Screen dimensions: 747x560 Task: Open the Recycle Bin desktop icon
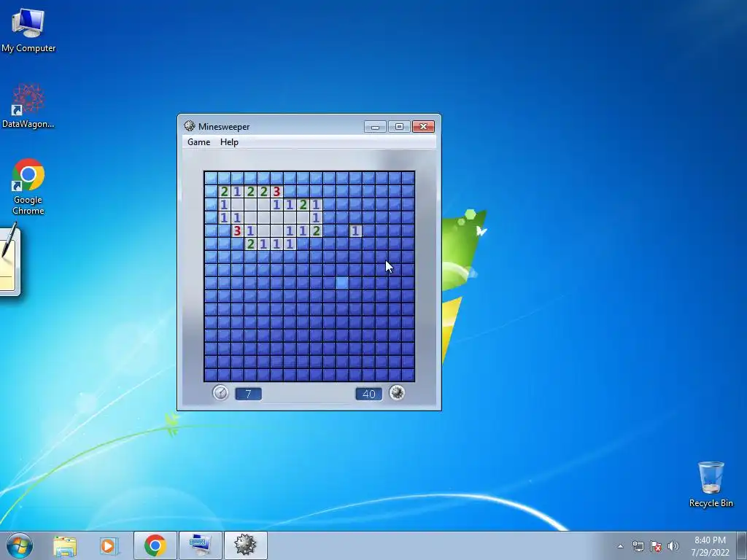coord(711,484)
